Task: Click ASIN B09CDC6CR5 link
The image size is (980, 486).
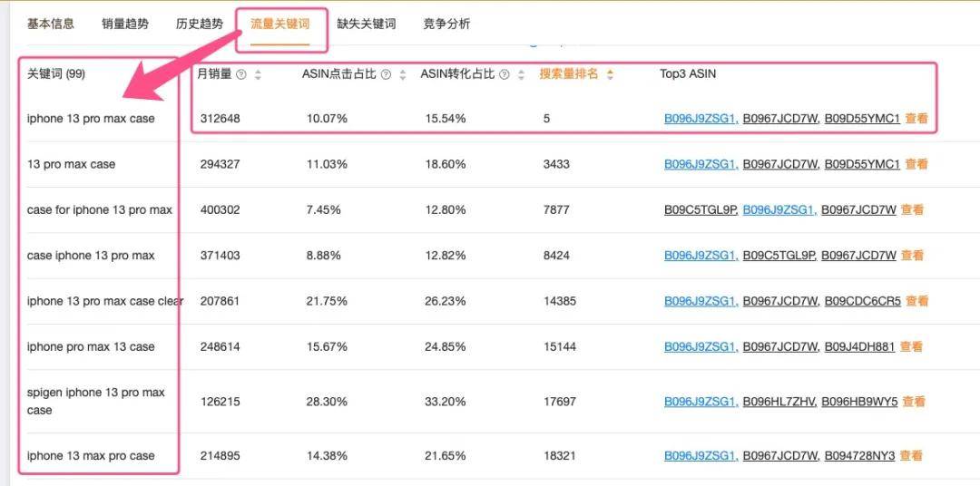Action: (x=863, y=301)
